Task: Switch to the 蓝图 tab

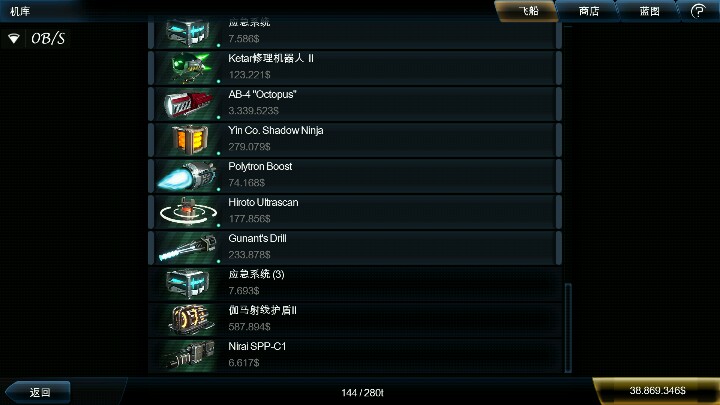Action: (x=649, y=11)
